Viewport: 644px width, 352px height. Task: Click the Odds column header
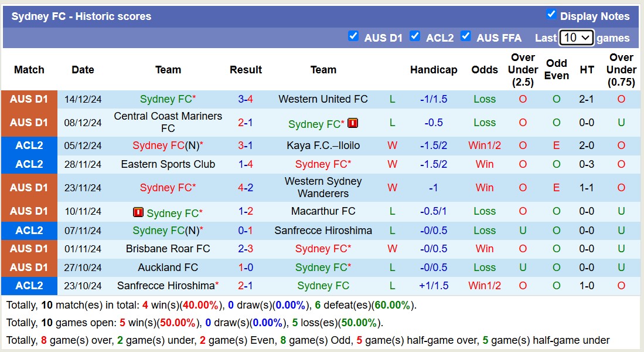[x=485, y=69]
